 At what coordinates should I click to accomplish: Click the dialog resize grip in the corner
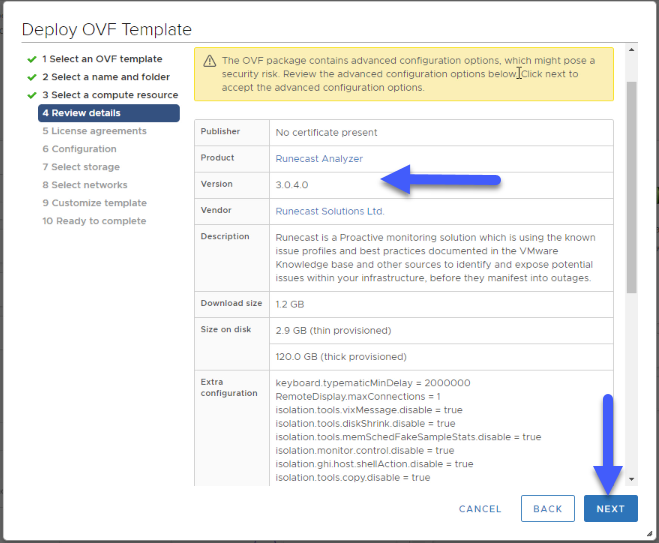click(x=649, y=534)
